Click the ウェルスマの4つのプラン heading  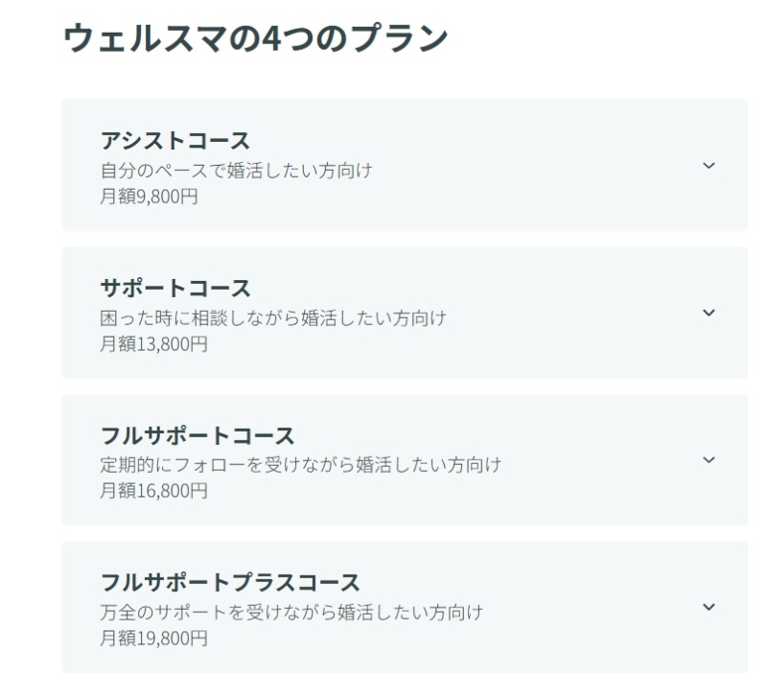(x=255, y=39)
